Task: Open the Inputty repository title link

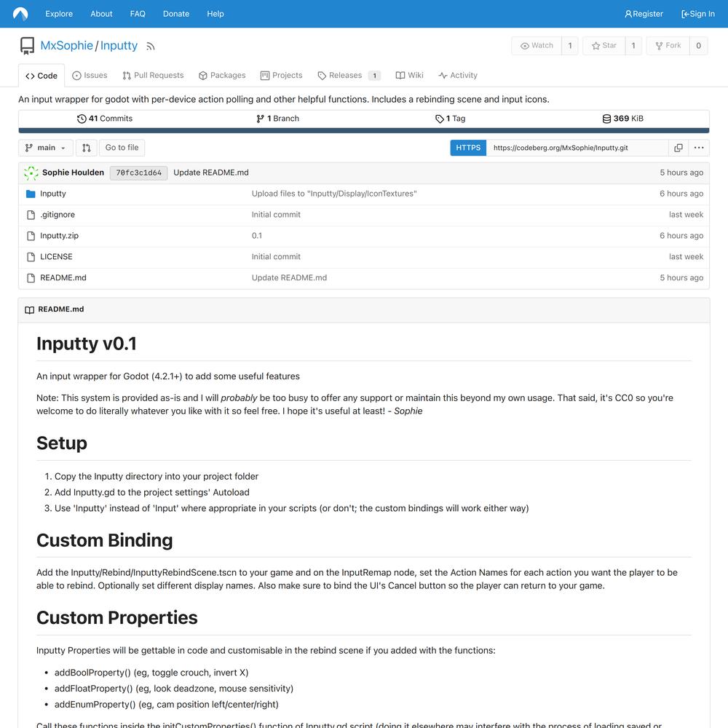Action: tap(119, 45)
